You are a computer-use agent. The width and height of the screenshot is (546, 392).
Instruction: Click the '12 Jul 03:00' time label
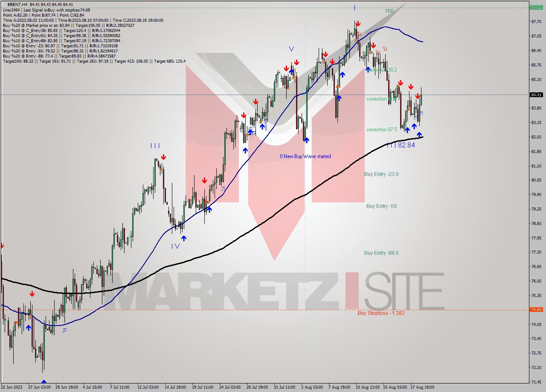(149, 387)
